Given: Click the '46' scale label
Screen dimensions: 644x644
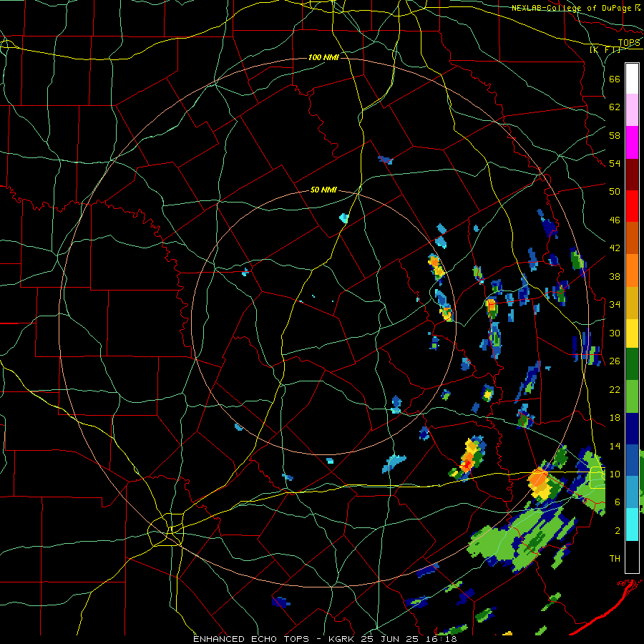Looking at the screenshot, I should pyautogui.click(x=615, y=220).
